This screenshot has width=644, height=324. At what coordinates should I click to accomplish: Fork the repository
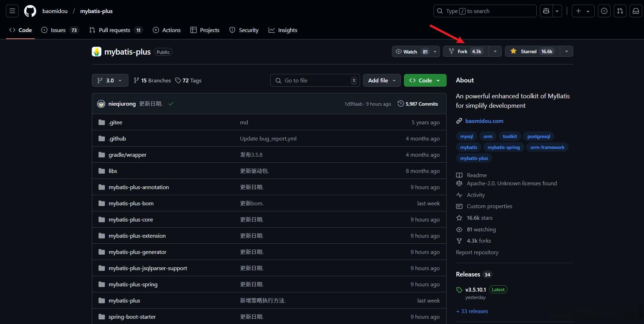coord(466,51)
